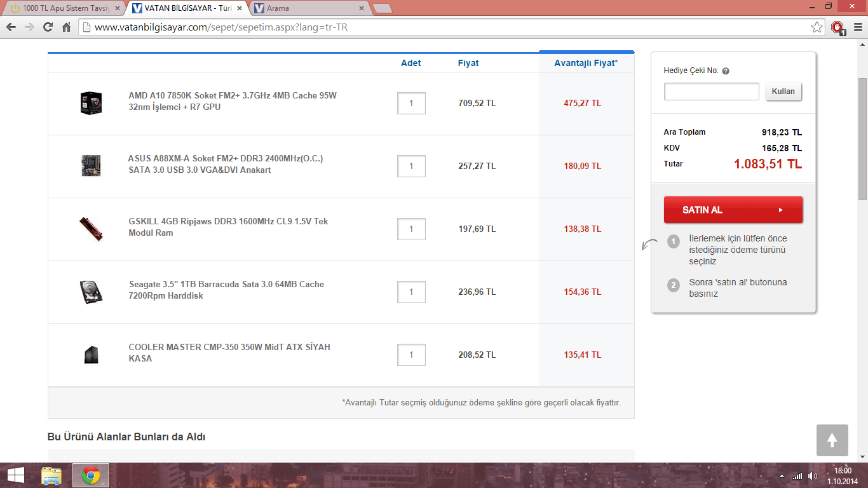Switch to the Arama tab
868x488 pixels.
pyautogui.click(x=309, y=8)
